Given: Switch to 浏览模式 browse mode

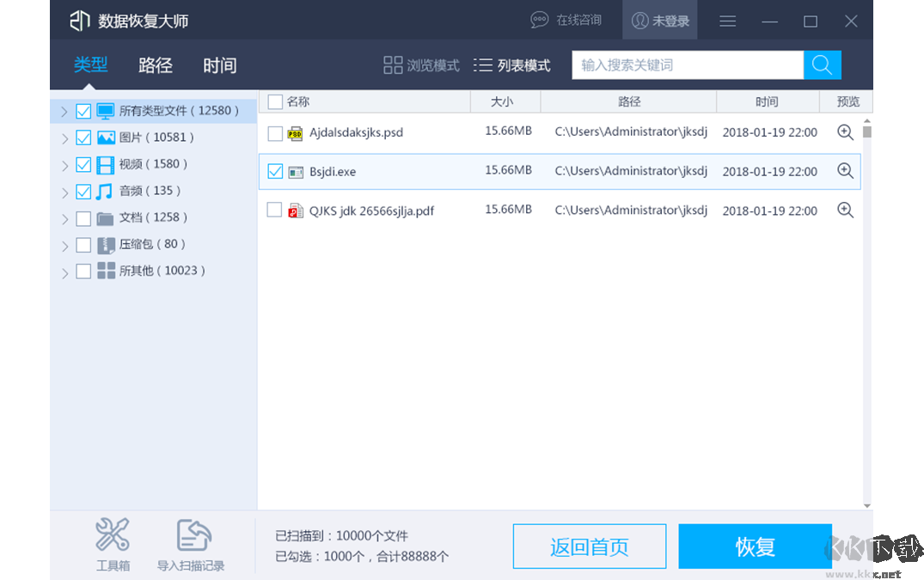Looking at the screenshot, I should tap(420, 64).
